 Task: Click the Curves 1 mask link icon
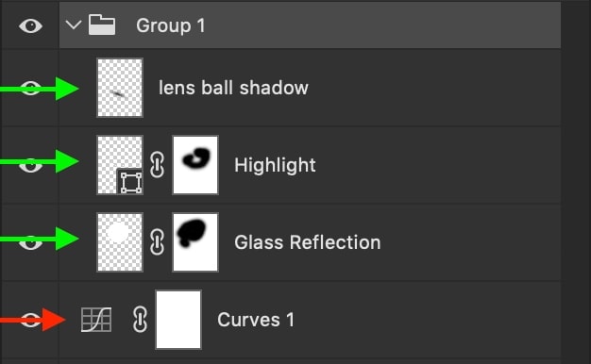pos(140,320)
